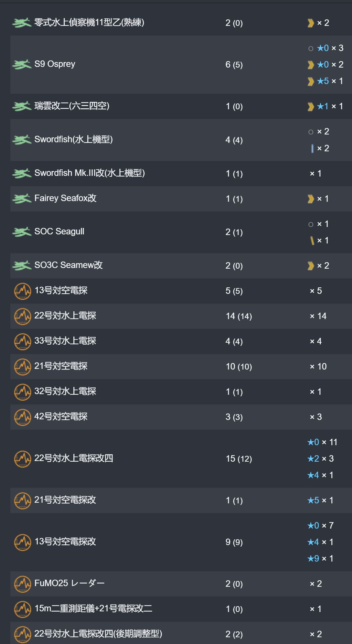
Task: Click the ★2 × 3 entry for 22号対水上電探改四
Action: [x=320, y=459]
